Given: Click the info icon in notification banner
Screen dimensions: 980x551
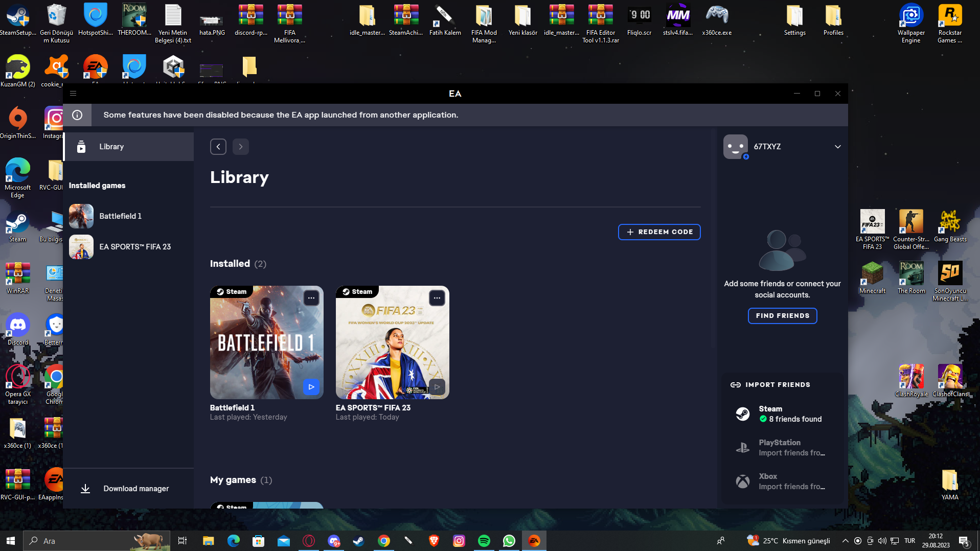Looking at the screenshot, I should (77, 115).
